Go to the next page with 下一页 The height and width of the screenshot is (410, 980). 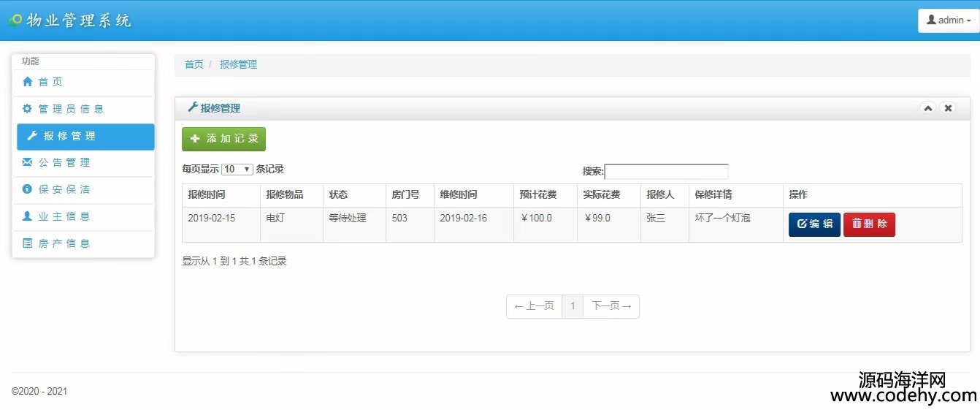point(611,306)
